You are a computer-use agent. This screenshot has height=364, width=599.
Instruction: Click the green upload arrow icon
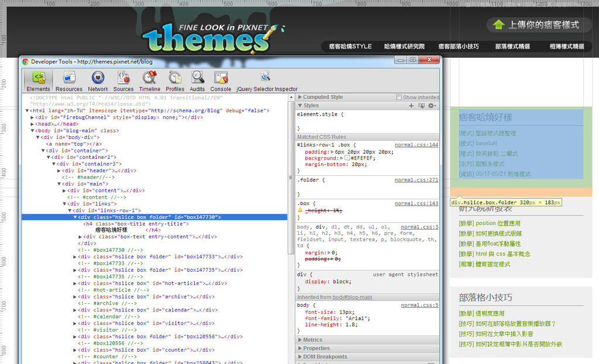point(498,25)
